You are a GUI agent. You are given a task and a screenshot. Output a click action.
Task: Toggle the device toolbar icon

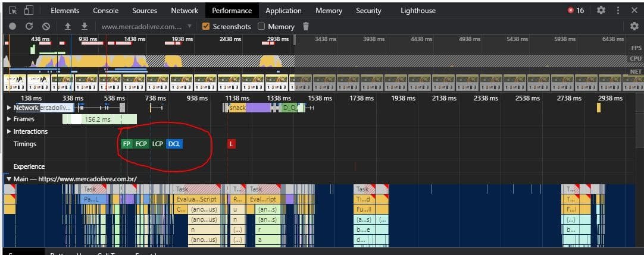(29, 10)
